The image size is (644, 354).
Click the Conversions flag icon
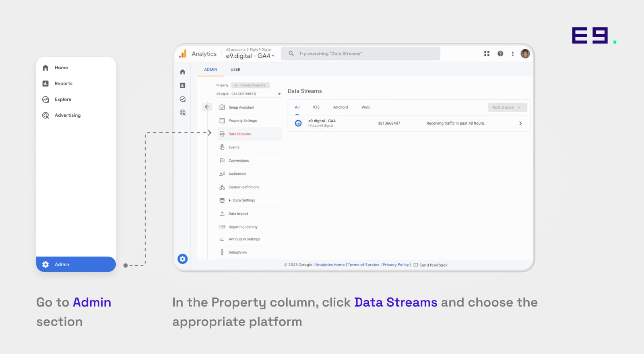222,161
